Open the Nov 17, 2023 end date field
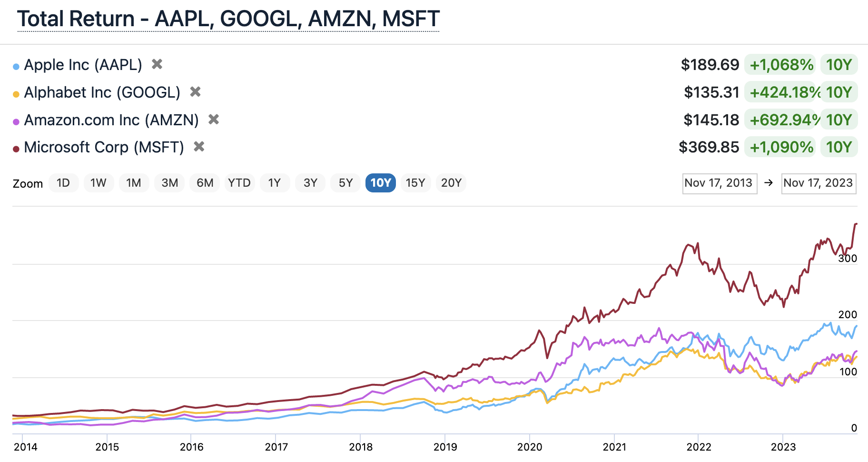Viewport: 868px width, 462px height. (819, 182)
